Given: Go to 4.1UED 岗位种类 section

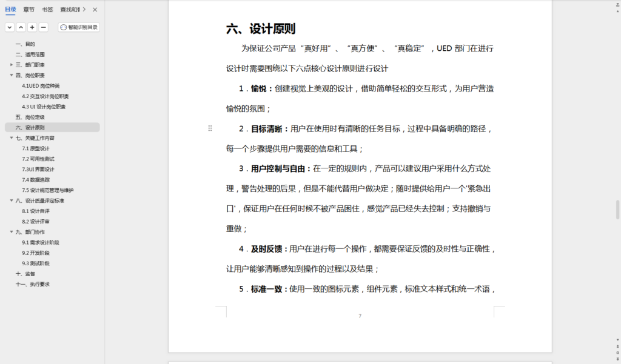Looking at the screenshot, I should [41, 86].
